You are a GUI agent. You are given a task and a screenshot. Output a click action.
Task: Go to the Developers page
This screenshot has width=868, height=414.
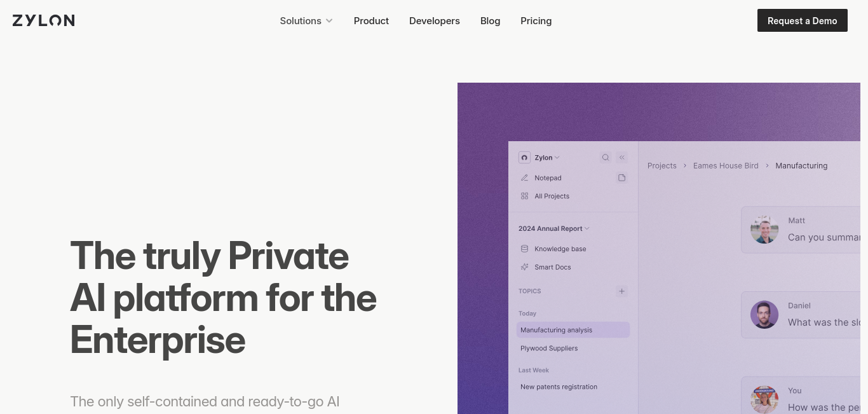[435, 21]
